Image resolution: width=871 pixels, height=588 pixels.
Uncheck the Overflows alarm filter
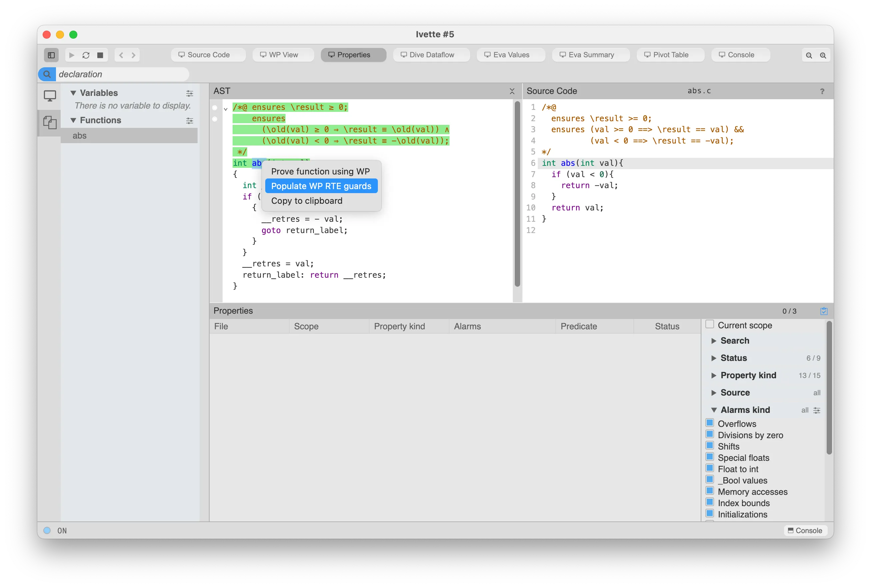[709, 423]
